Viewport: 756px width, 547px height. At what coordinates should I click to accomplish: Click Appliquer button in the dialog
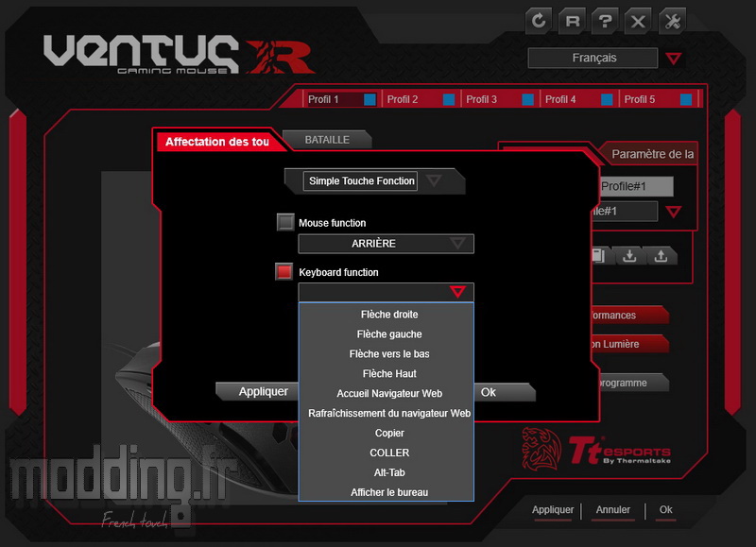click(x=258, y=392)
